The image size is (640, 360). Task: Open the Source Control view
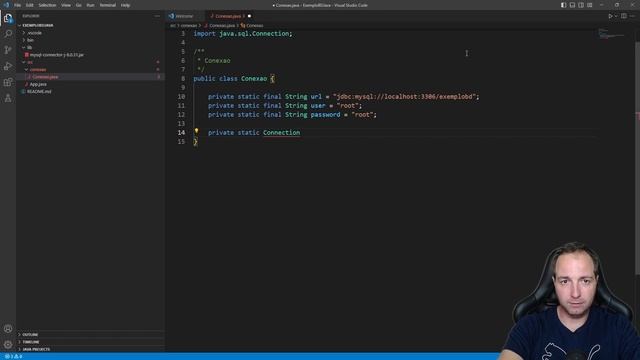pyautogui.click(x=8, y=50)
